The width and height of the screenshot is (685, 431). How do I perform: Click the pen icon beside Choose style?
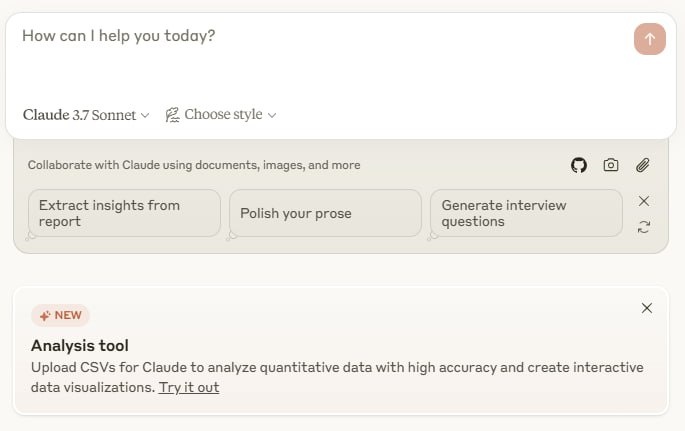coord(172,115)
